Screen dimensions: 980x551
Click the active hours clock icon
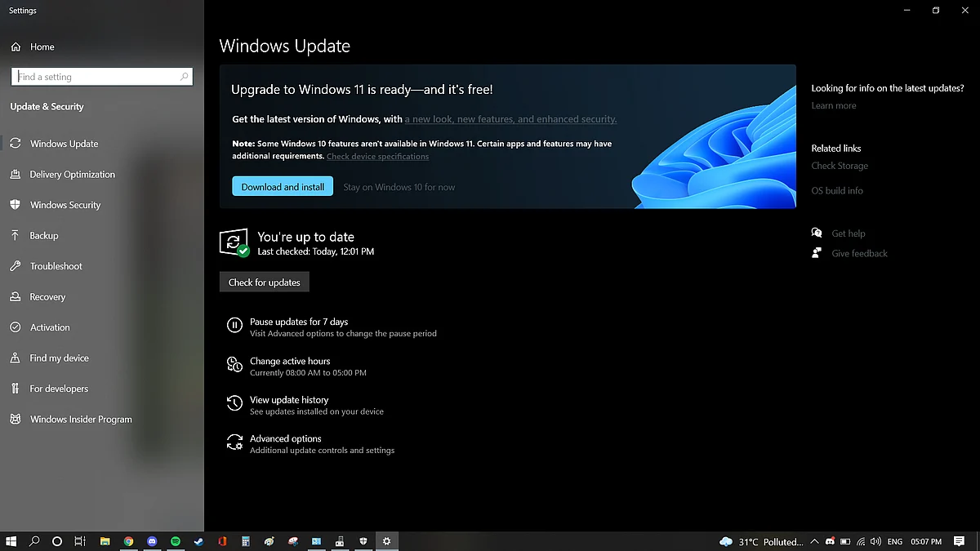click(234, 365)
